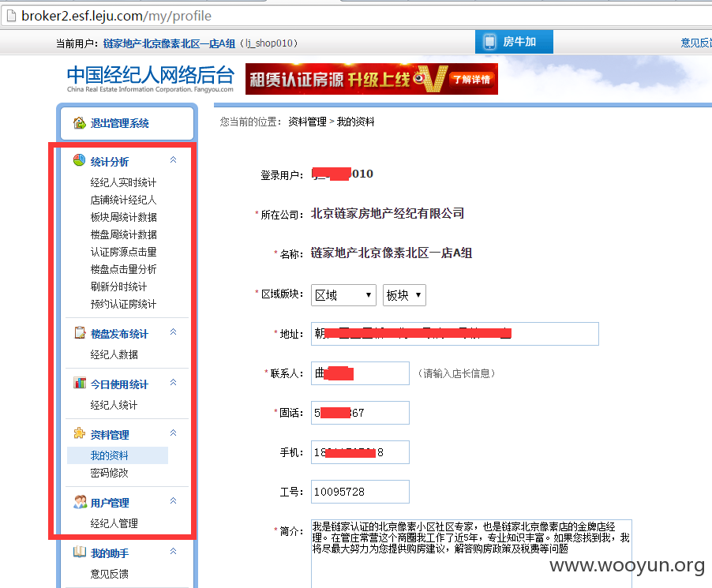Open 楼盘周统计数据 in sidebar
712x588 pixels.
pos(123,234)
